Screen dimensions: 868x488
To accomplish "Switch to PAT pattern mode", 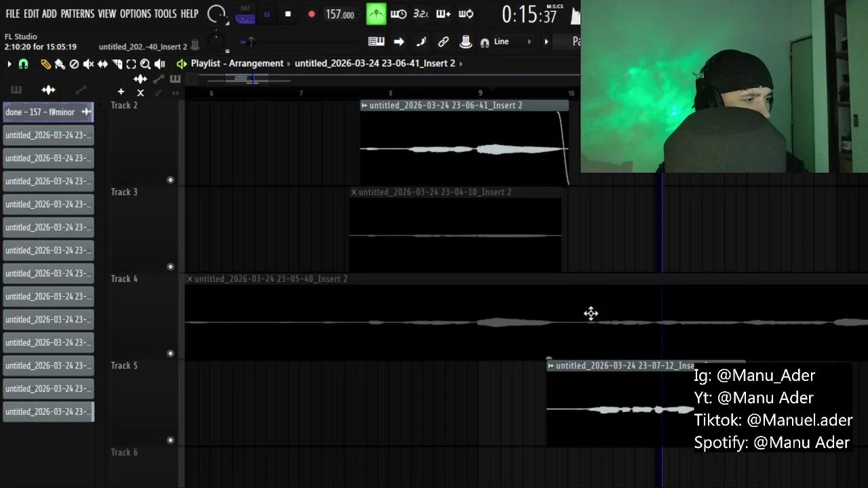I will [245, 9].
